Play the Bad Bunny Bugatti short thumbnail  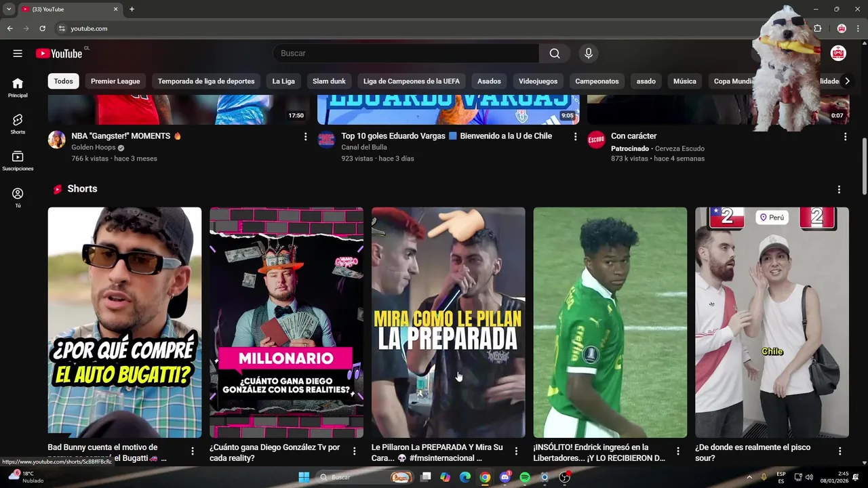tap(125, 323)
